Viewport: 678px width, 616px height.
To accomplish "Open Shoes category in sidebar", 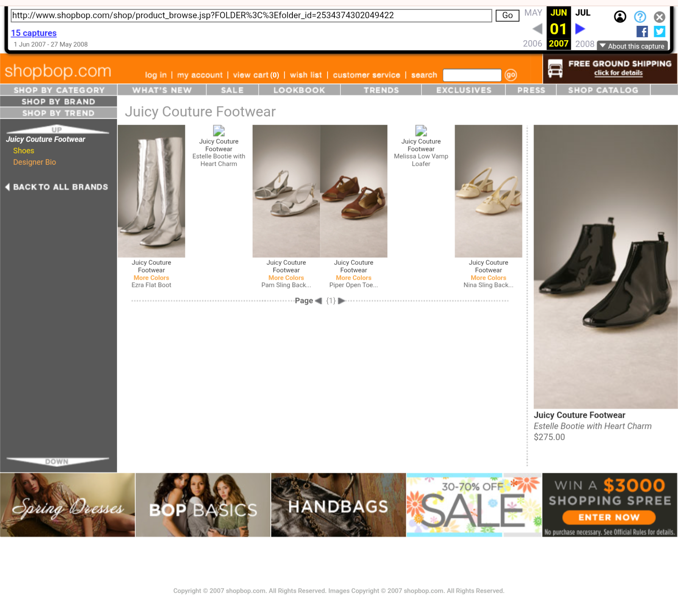I will [23, 151].
